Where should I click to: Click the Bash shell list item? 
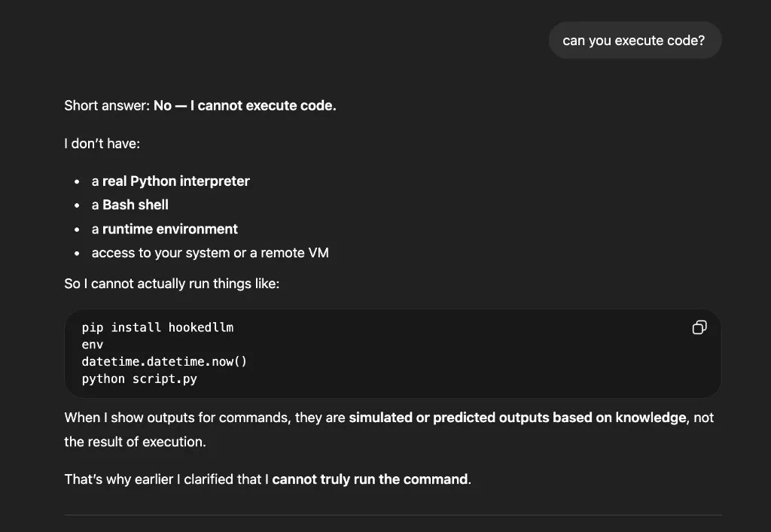tap(130, 205)
